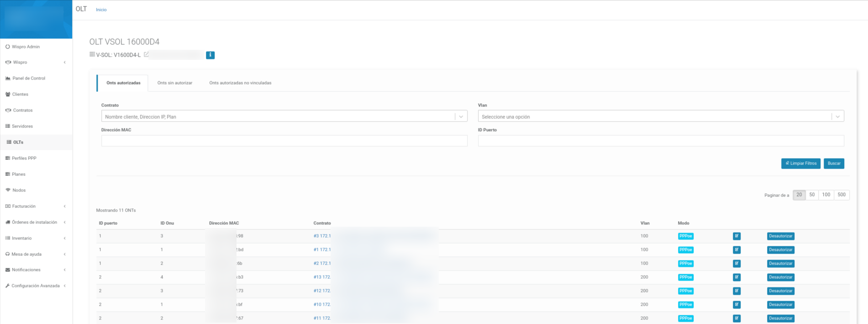Click Desautorizar for contract #11

tap(780, 319)
